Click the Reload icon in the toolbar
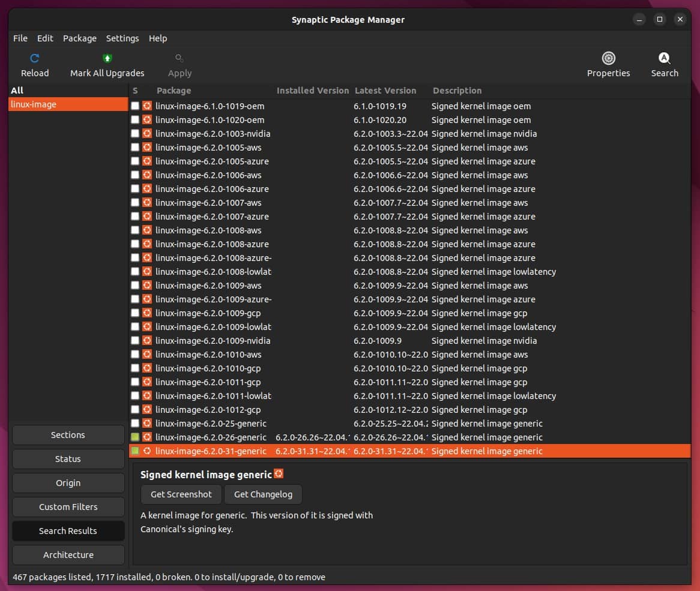Viewport: 700px width, 591px height. (x=34, y=58)
